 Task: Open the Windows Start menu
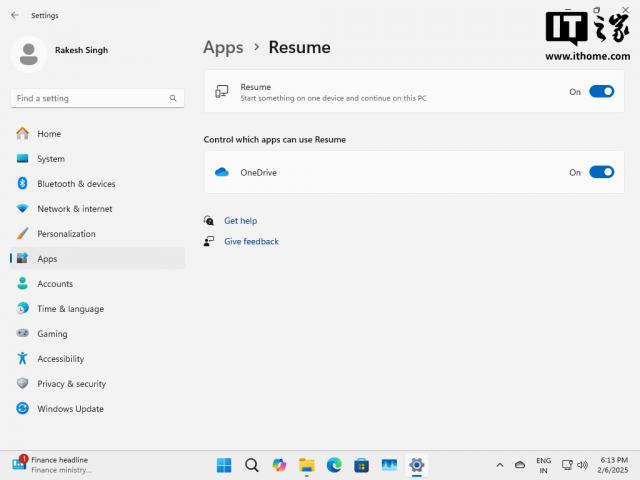click(224, 465)
